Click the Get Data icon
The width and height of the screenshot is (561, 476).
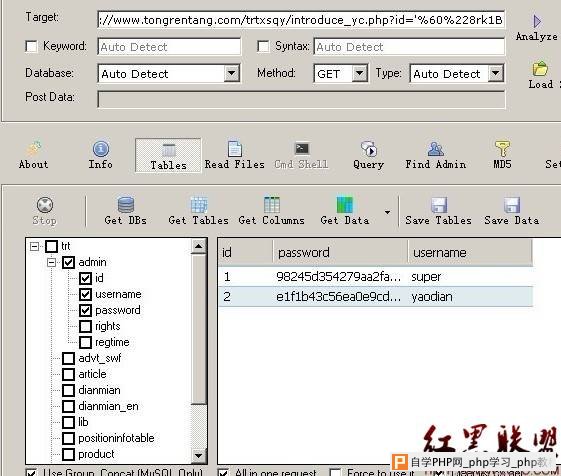tap(345, 205)
